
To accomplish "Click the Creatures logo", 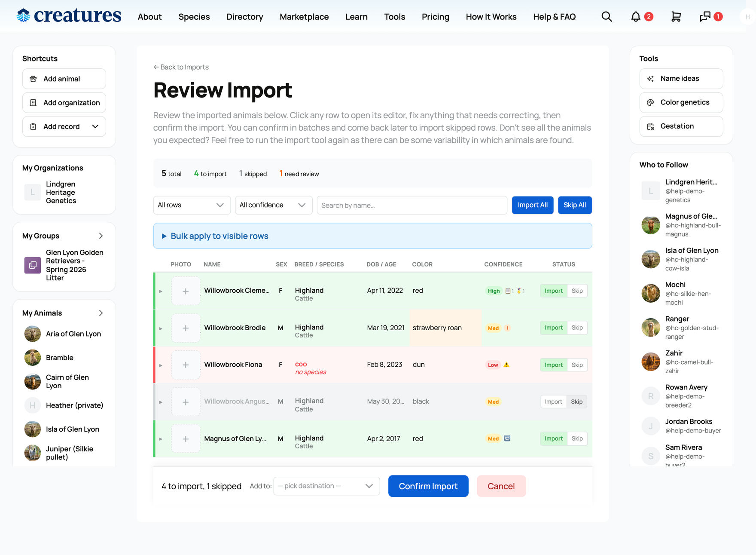I will click(x=69, y=15).
